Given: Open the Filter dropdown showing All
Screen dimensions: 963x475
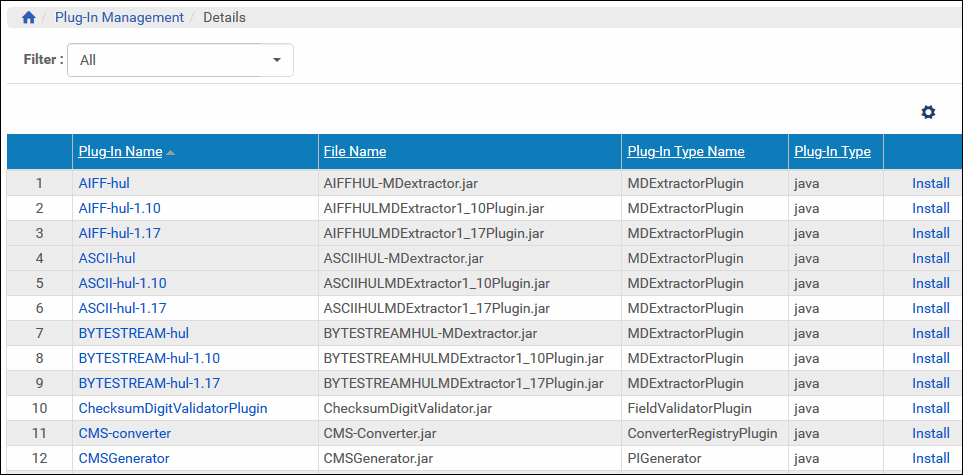Looking at the screenshot, I should (x=180, y=60).
